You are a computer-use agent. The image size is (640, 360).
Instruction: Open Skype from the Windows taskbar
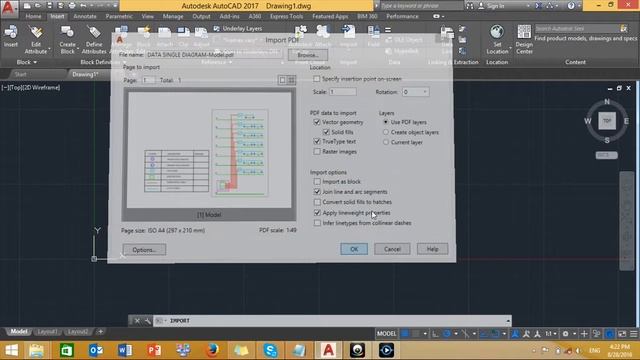pos(270,350)
